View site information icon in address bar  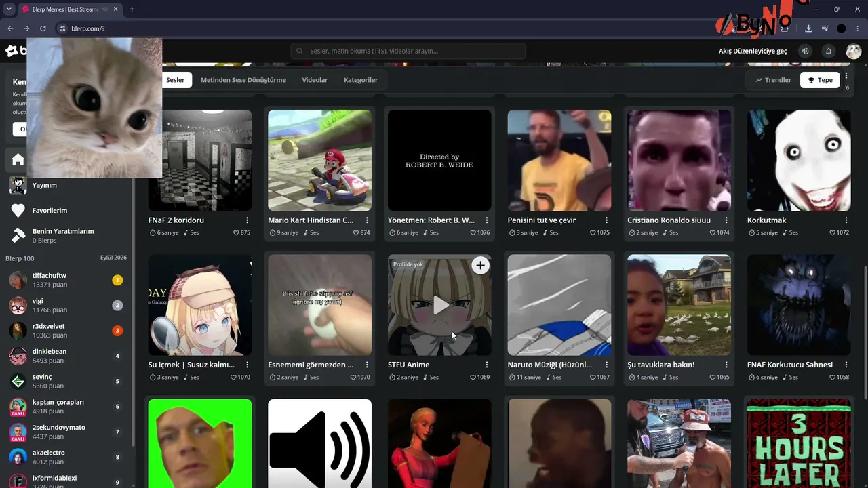62,28
